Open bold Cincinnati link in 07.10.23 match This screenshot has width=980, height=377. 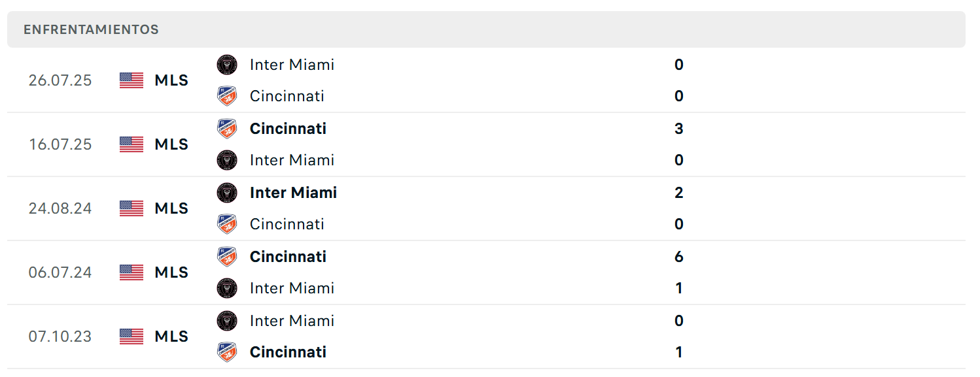click(x=288, y=352)
